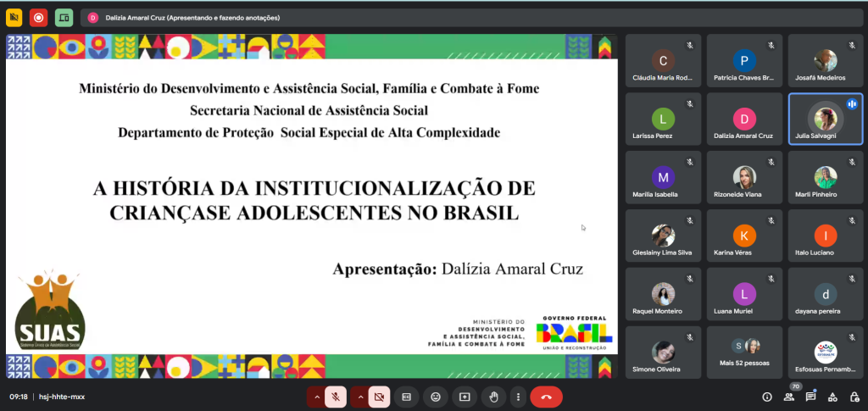Open host controls lock icon

(853, 397)
